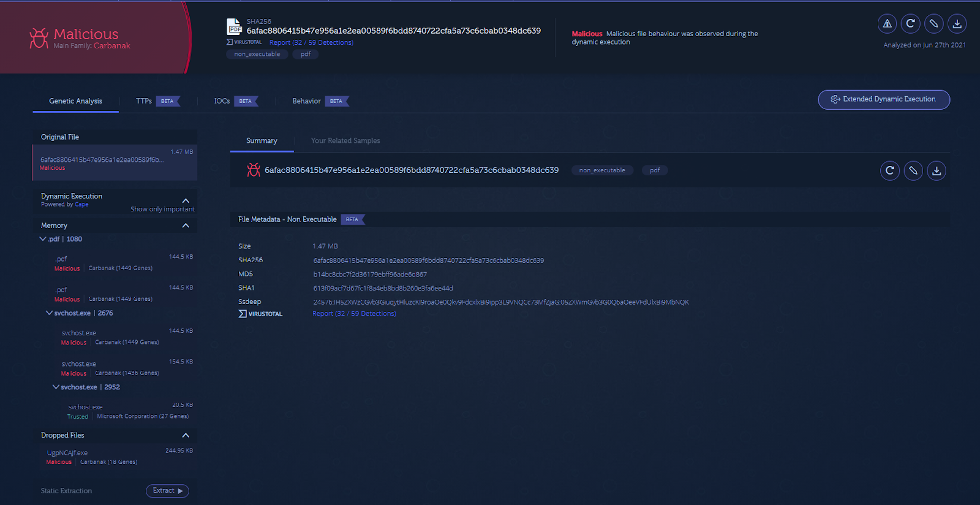The image size is (980, 505).
Task: Click the refresh icon in the Summary row
Action: click(x=890, y=170)
